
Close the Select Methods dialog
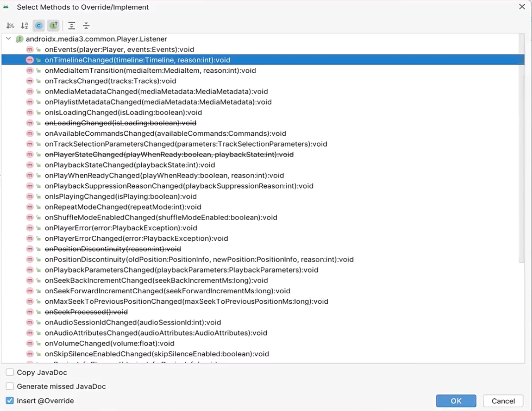(x=522, y=7)
